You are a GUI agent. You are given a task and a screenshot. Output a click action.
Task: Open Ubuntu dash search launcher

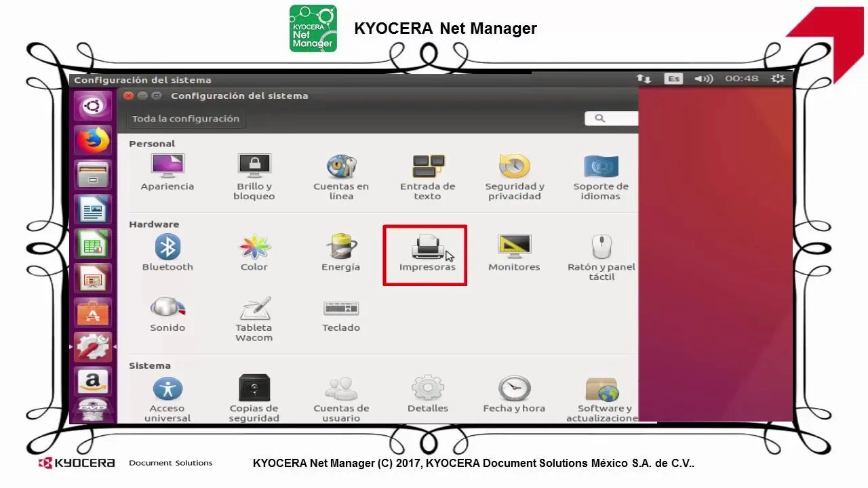93,106
